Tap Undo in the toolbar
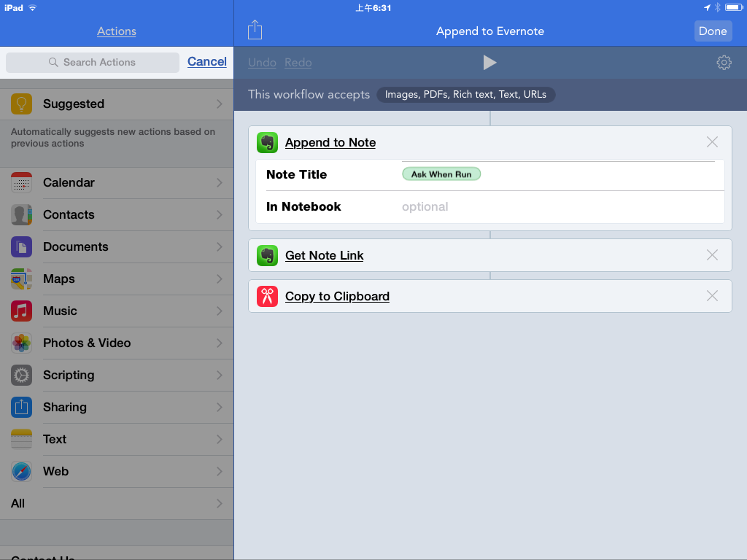The image size is (747, 560). click(x=262, y=63)
